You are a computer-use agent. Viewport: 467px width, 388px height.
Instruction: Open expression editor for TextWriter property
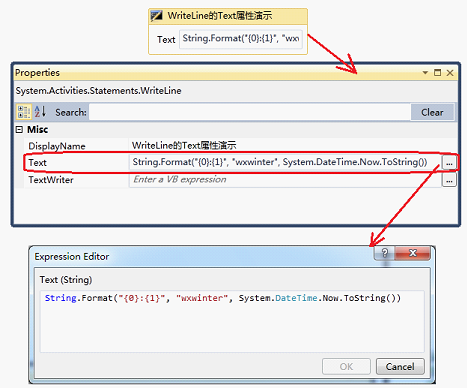tap(449, 180)
